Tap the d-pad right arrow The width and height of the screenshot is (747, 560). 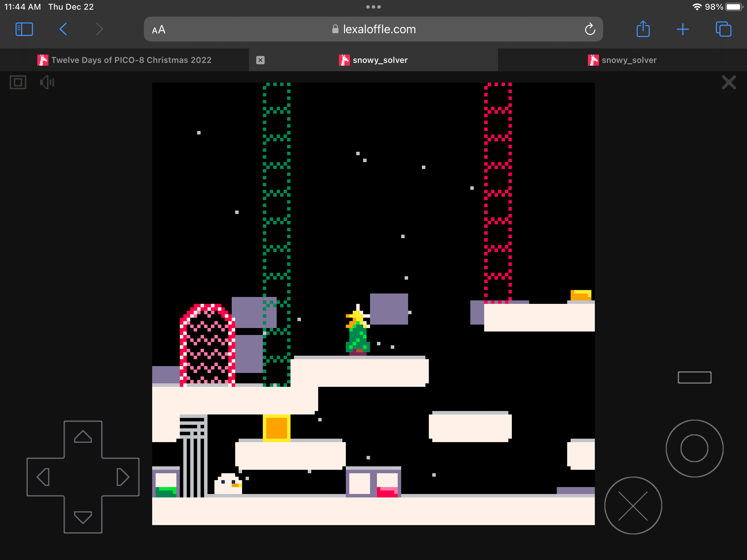click(122, 477)
